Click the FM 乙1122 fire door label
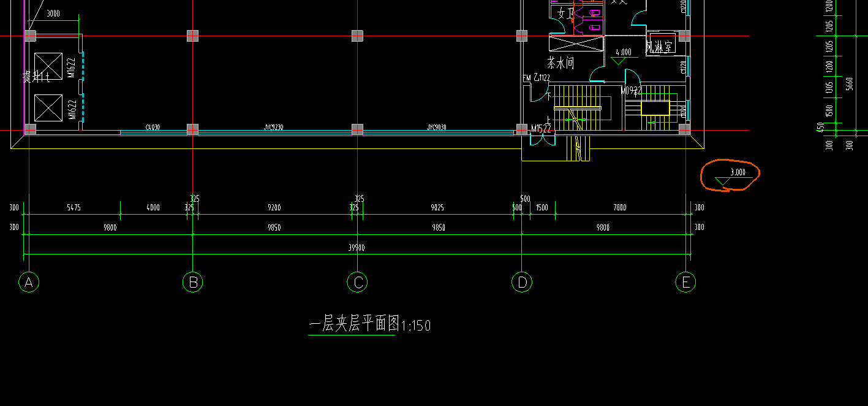 pyautogui.click(x=537, y=78)
